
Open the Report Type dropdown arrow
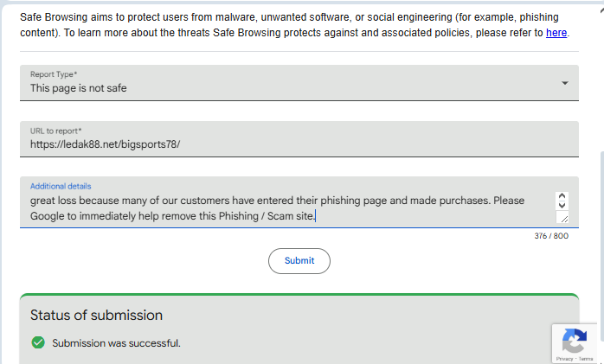click(564, 83)
